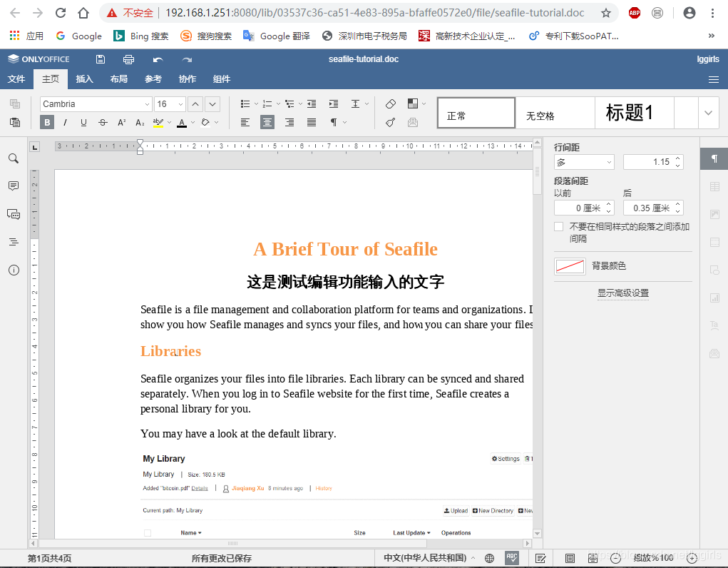Apply subscript formatting
This screenshot has height=568, width=728.
140,122
